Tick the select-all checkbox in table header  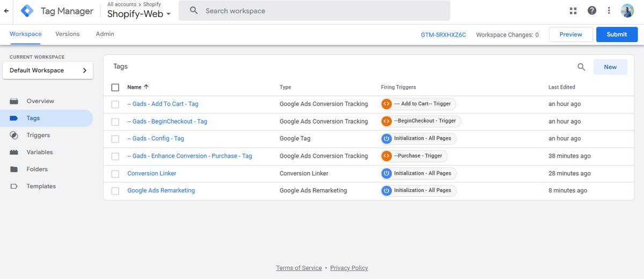pyautogui.click(x=115, y=87)
